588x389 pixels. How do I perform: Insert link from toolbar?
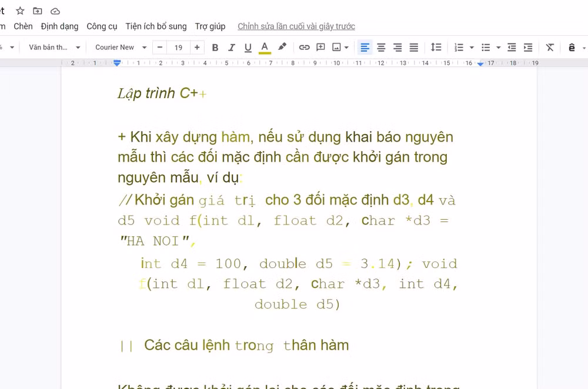[304, 47]
